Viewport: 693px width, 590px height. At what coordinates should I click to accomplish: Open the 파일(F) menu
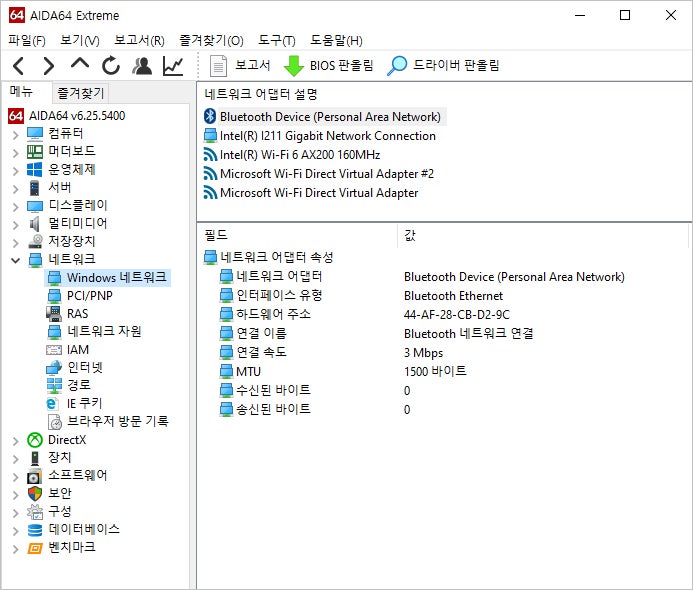pos(27,41)
